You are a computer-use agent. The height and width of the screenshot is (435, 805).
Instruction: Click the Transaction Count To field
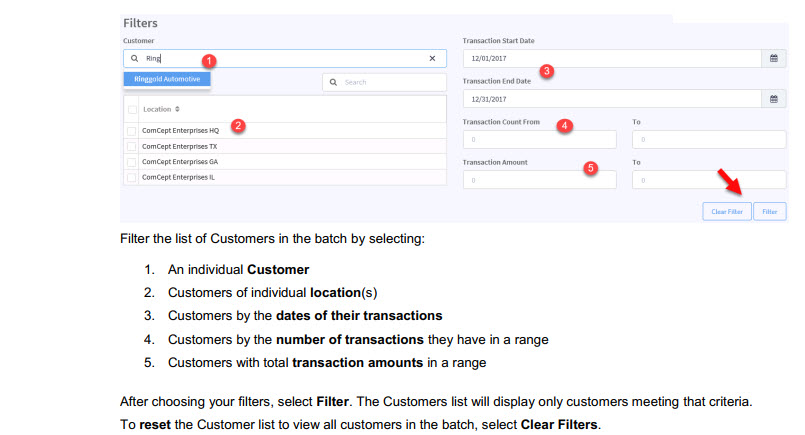(x=708, y=140)
